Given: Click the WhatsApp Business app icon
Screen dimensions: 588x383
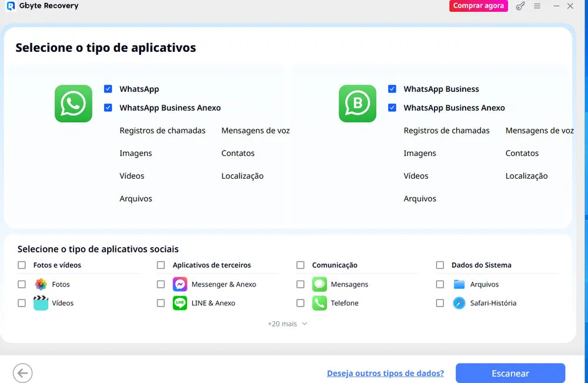Looking at the screenshot, I should pyautogui.click(x=357, y=104).
